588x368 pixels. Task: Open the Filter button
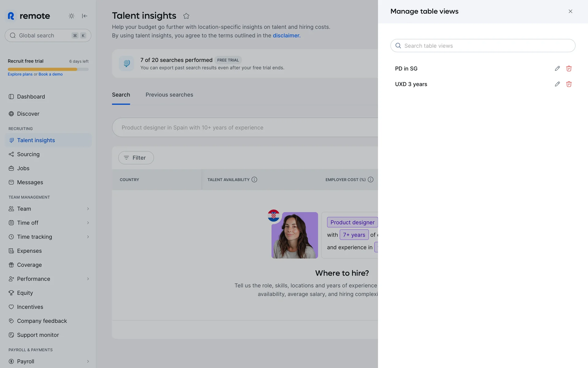(x=136, y=158)
